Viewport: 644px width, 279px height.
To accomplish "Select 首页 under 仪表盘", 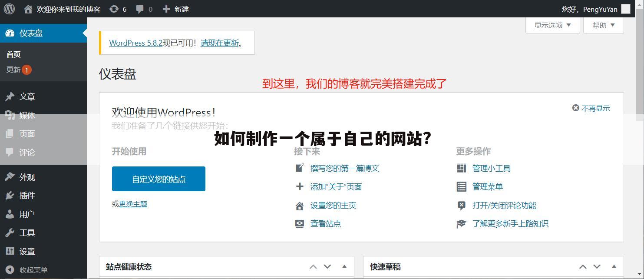I will click(13, 54).
